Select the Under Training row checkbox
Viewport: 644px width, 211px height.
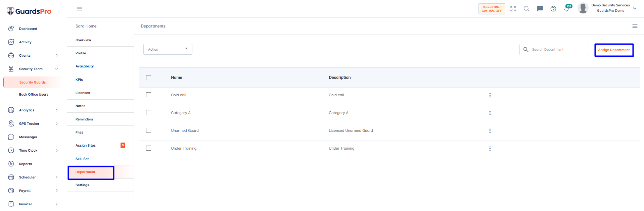click(x=149, y=148)
